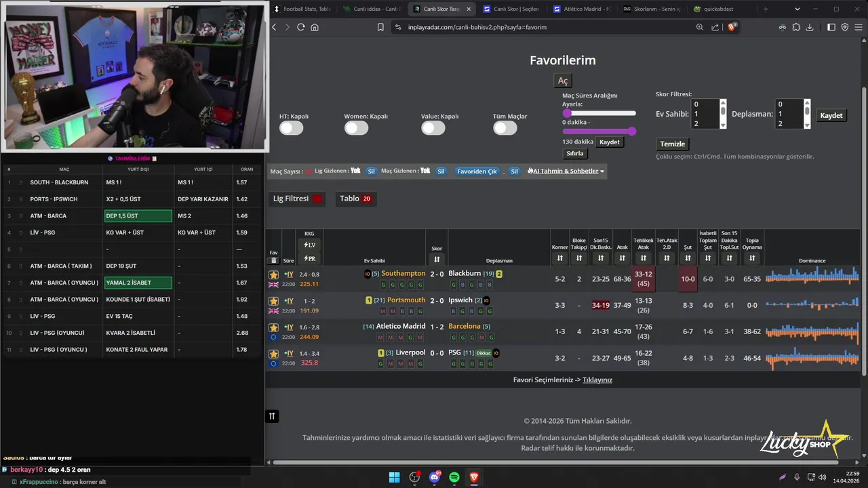Open browser extensions puzzle icon

[x=796, y=27]
